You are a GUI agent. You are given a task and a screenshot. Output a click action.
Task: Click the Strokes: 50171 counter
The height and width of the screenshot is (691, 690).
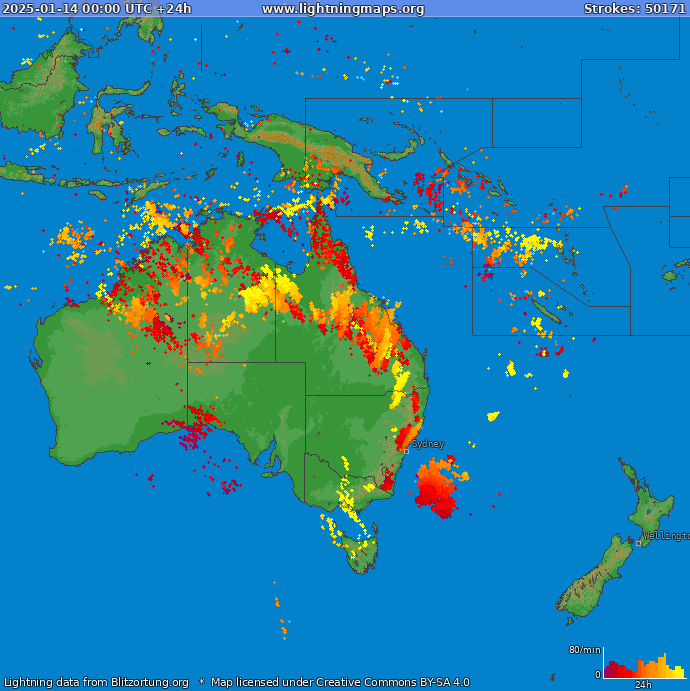635,9
